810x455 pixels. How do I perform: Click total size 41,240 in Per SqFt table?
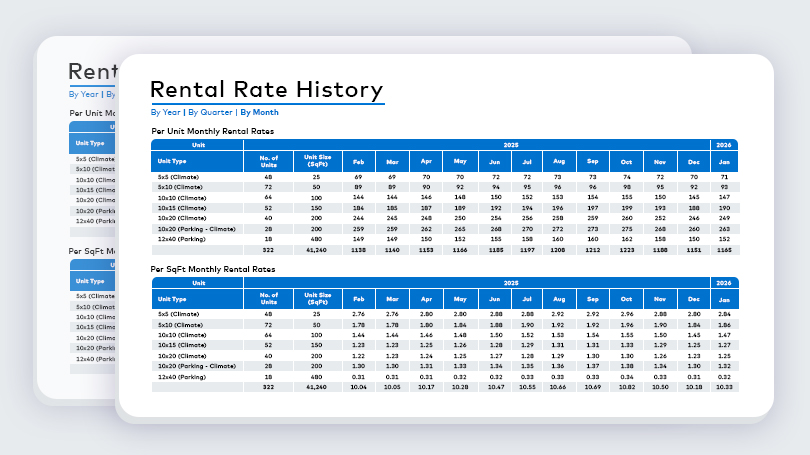point(317,387)
